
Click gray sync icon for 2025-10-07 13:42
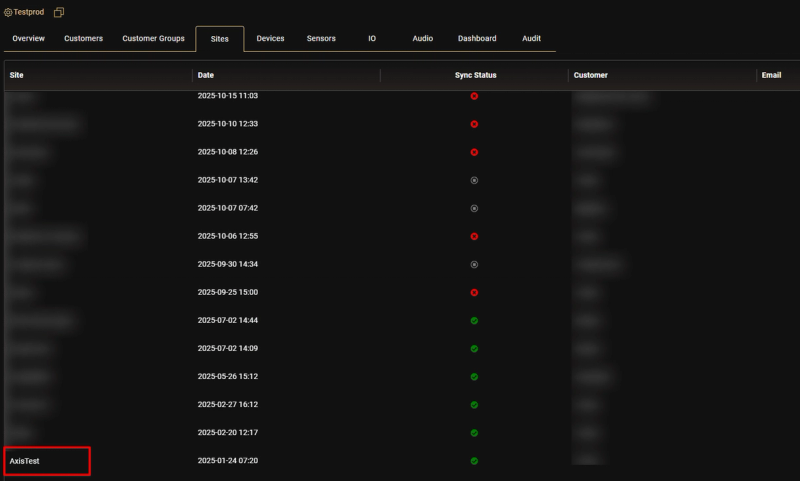click(x=474, y=180)
